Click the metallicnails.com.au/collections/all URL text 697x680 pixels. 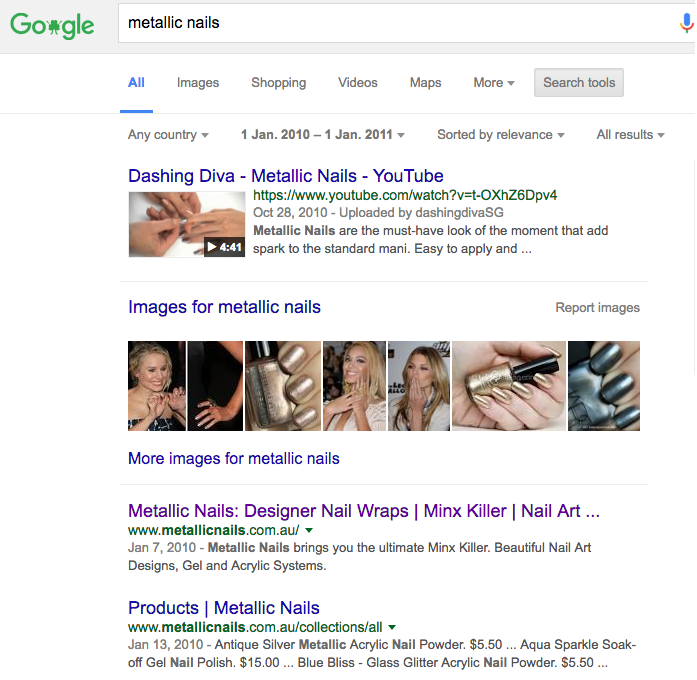pos(255,627)
